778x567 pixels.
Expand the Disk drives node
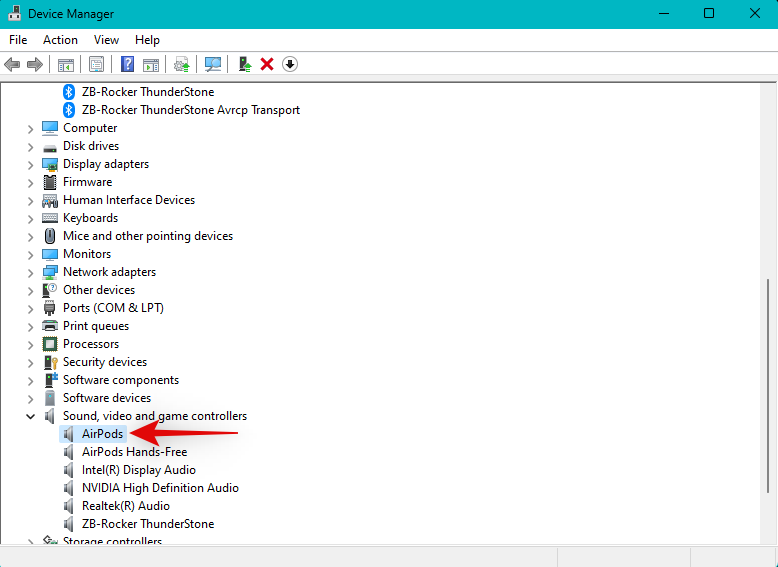[x=30, y=147]
